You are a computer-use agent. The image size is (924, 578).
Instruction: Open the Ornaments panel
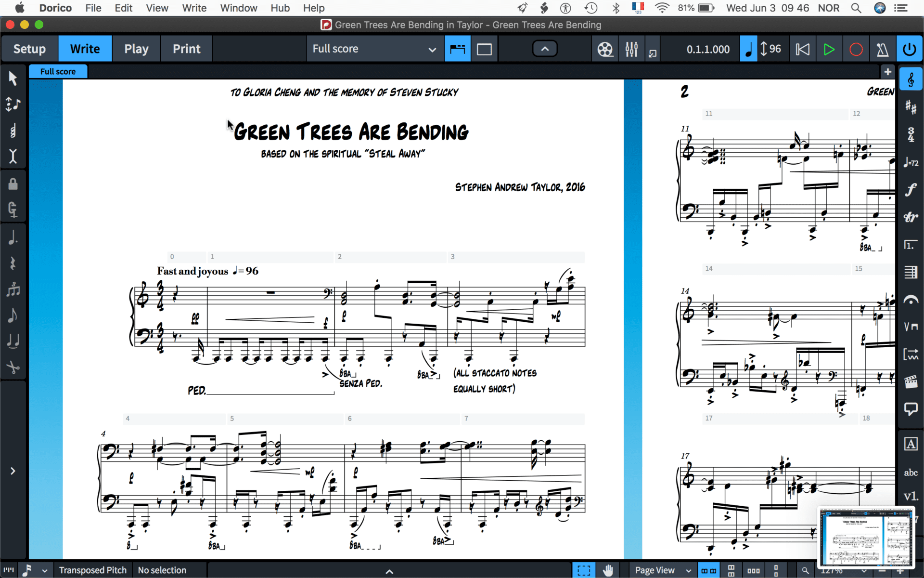tap(911, 217)
